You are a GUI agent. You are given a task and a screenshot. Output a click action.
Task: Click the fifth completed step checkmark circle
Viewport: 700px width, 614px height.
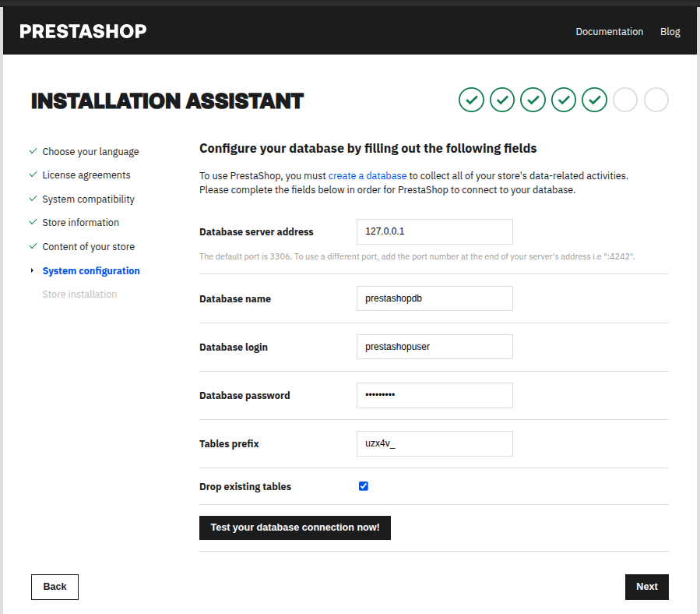tap(594, 100)
